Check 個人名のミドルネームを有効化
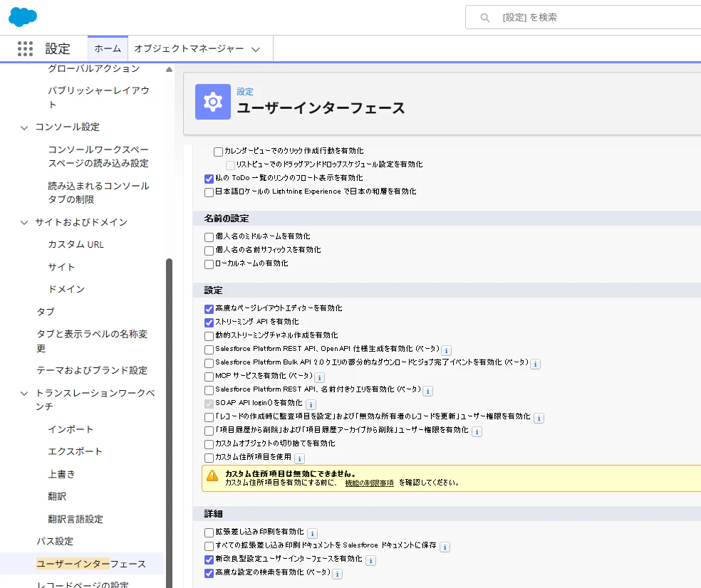Screen dimensions: 701x588 [209, 237]
